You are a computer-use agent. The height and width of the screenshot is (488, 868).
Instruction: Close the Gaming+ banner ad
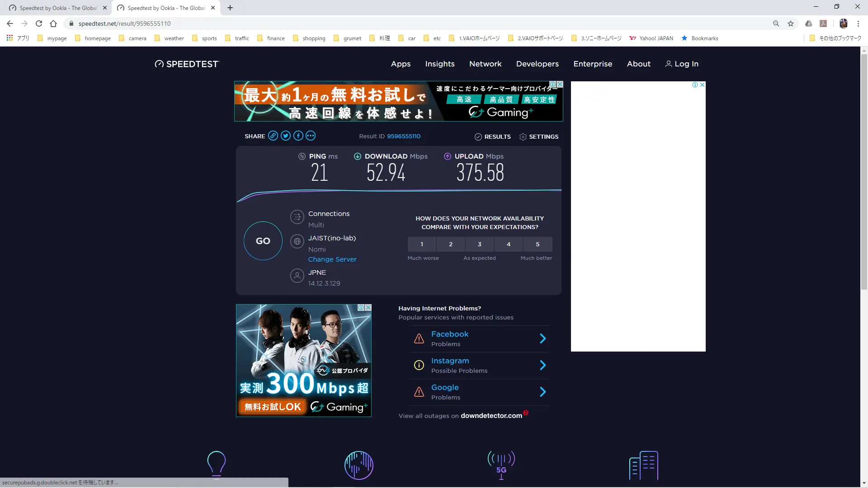coord(560,84)
